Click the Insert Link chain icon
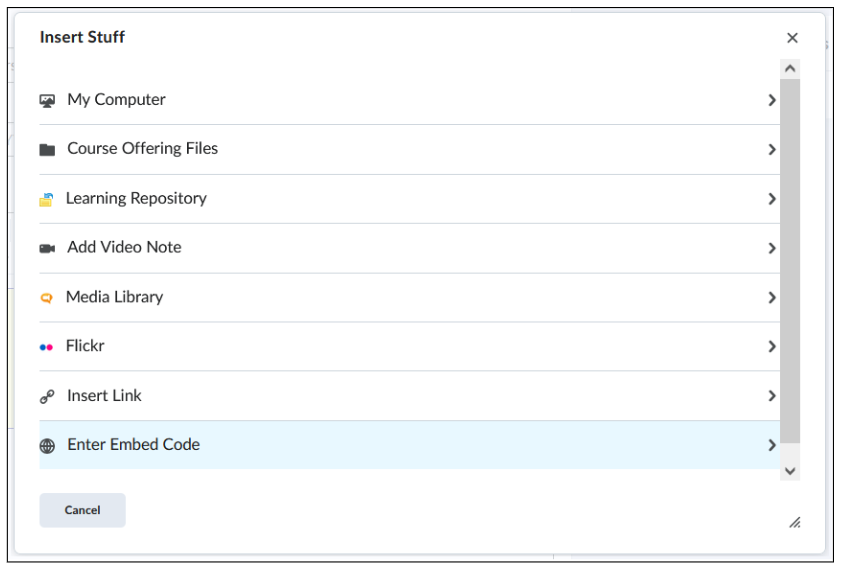Viewport: 841px width, 571px height. pyautogui.click(x=47, y=396)
